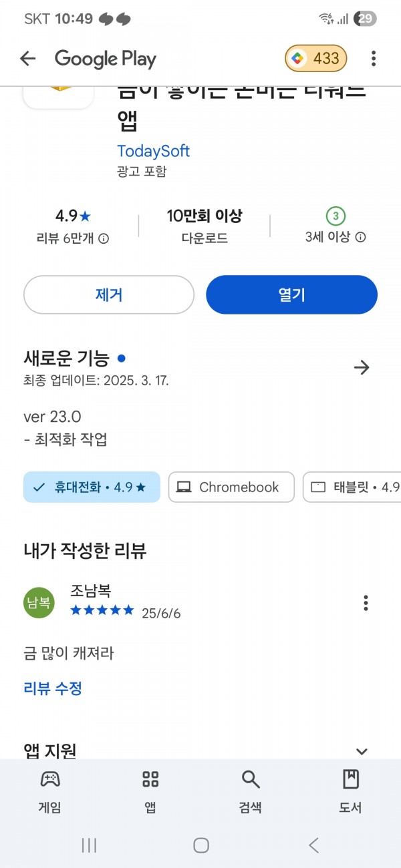
Task: Open TodaySoft developer page link
Action: tap(154, 151)
